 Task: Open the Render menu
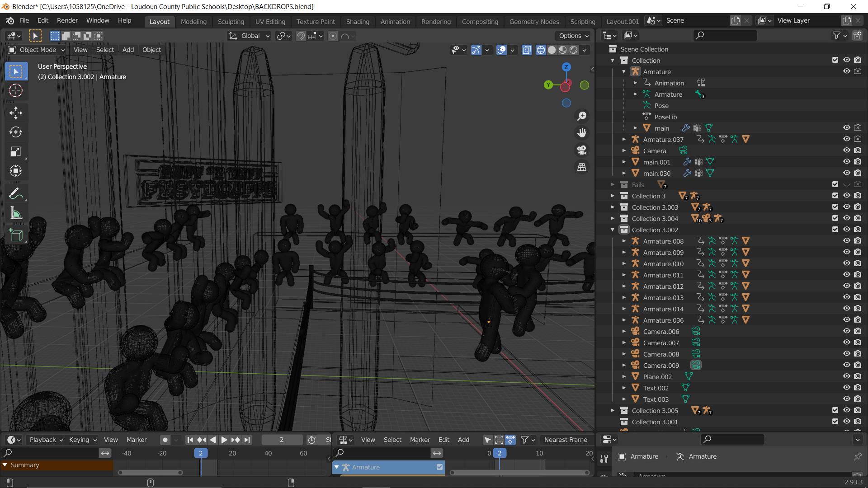pyautogui.click(x=67, y=20)
